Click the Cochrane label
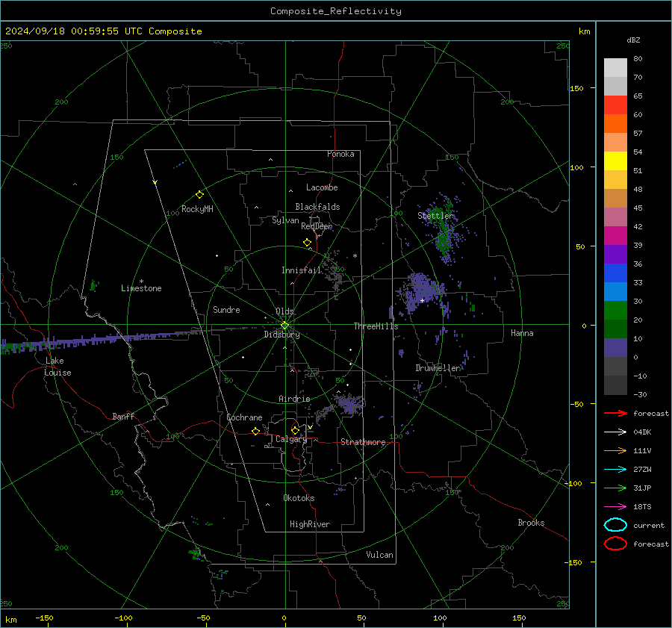Image resolution: width=672 pixels, height=628 pixels. point(244,417)
